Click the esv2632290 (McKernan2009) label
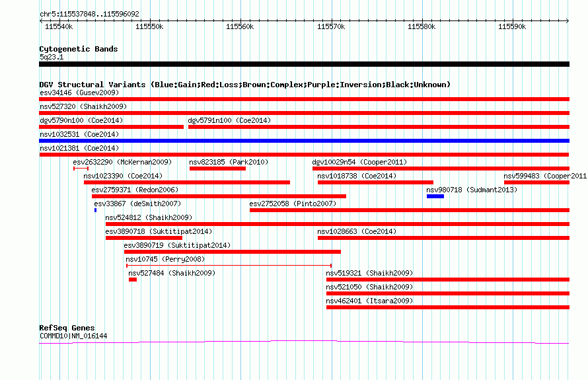Screen dimensions: 588x380 (x=122, y=162)
